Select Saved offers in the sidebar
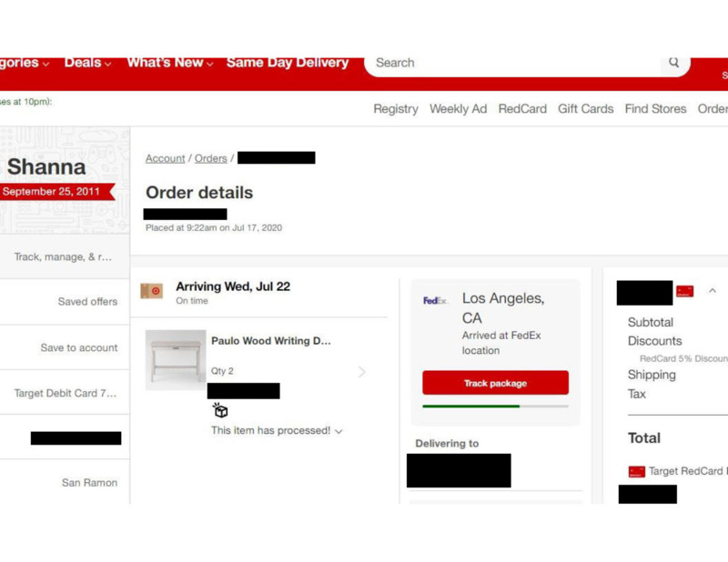 coord(87,302)
